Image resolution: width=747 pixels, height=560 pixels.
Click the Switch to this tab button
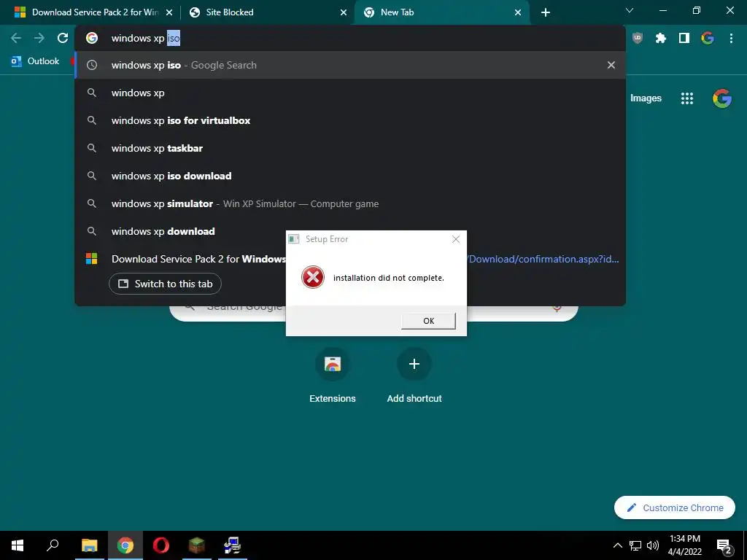165,284
